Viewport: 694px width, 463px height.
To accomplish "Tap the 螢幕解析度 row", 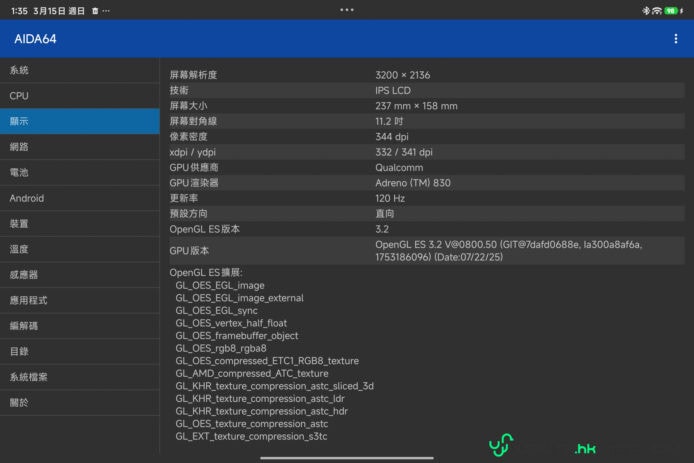I will 425,75.
